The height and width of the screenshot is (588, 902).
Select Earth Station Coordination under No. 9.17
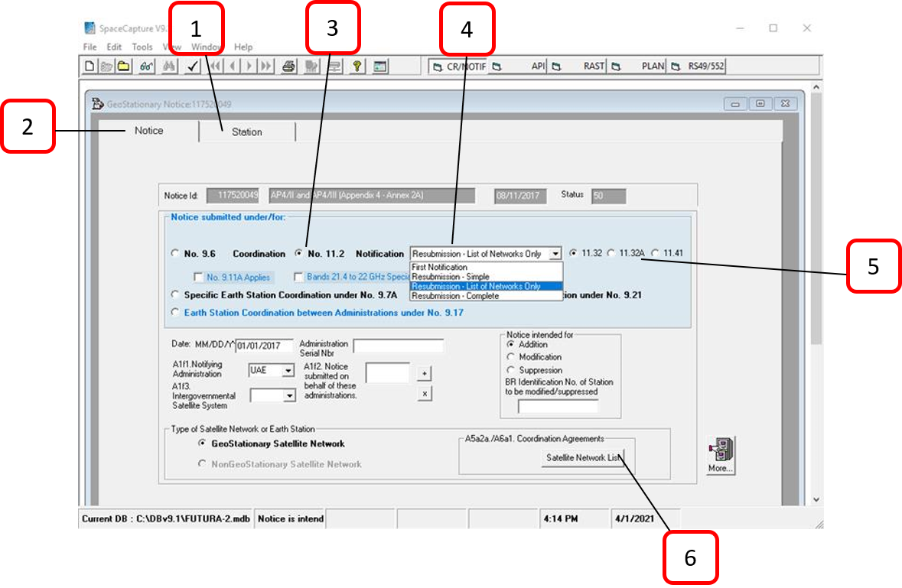pos(175,312)
